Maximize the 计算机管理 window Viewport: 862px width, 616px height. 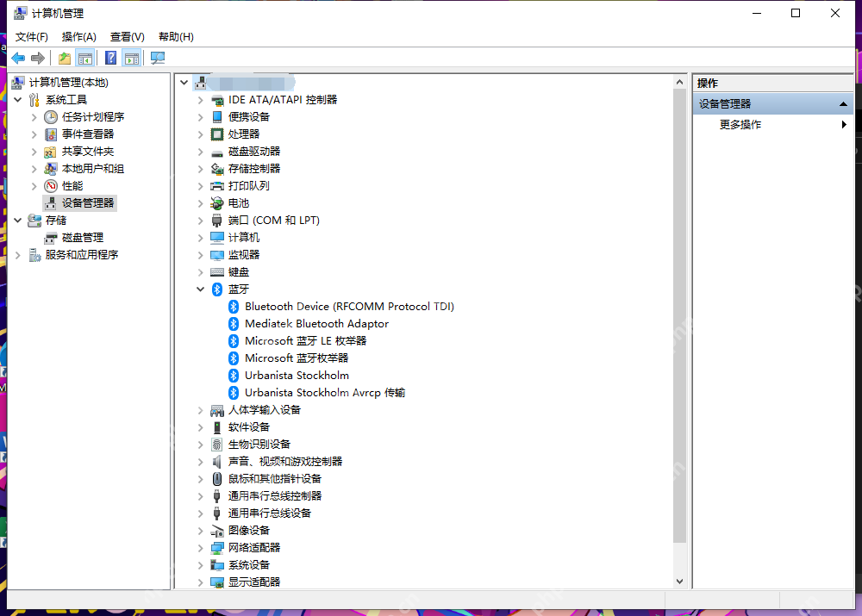pyautogui.click(x=796, y=13)
